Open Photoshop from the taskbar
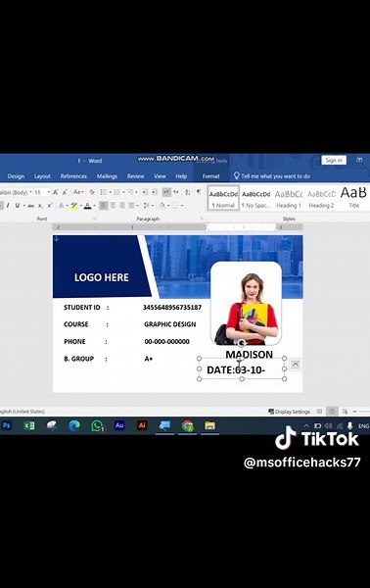 coord(7,425)
